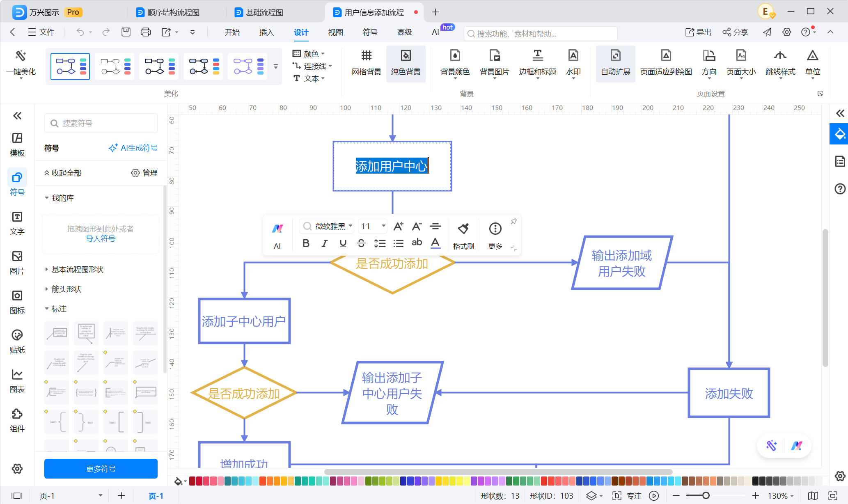Select the first beautify theme style thumbnail
848x504 pixels.
(70, 66)
